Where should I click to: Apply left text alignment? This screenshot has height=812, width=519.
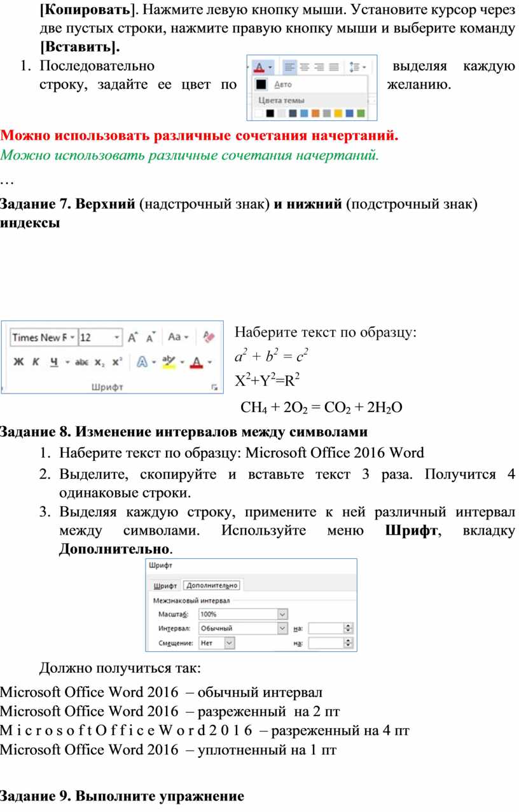tap(289, 67)
